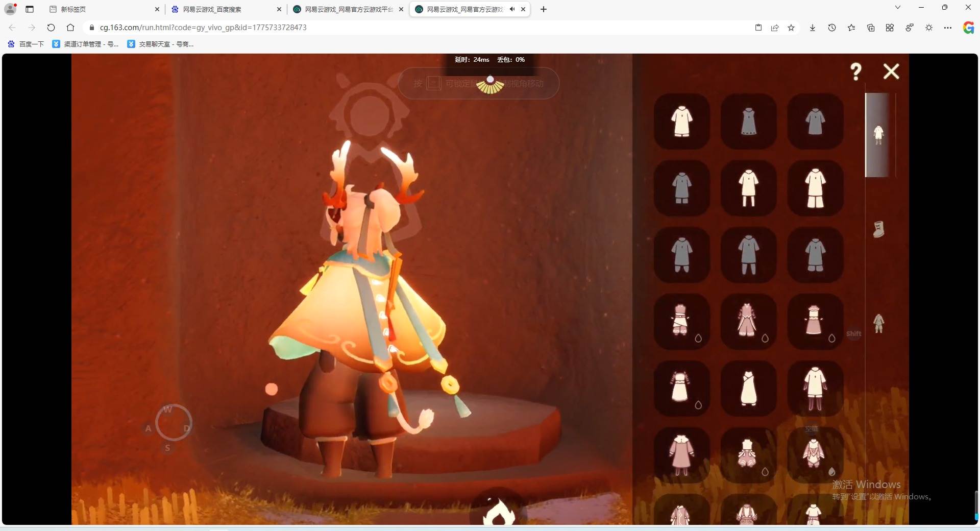Viewport: 980px width, 531px height.
Task: Open the browser downloads panel
Action: point(813,28)
